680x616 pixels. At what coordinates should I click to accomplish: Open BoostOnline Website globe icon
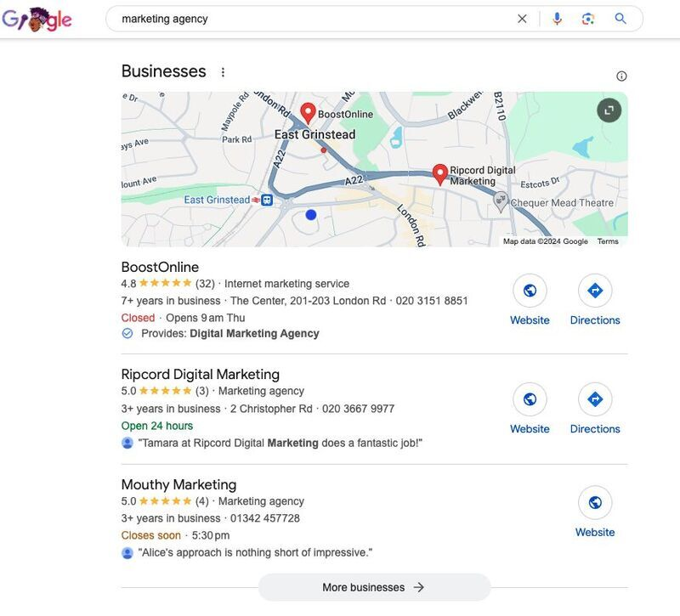click(530, 290)
